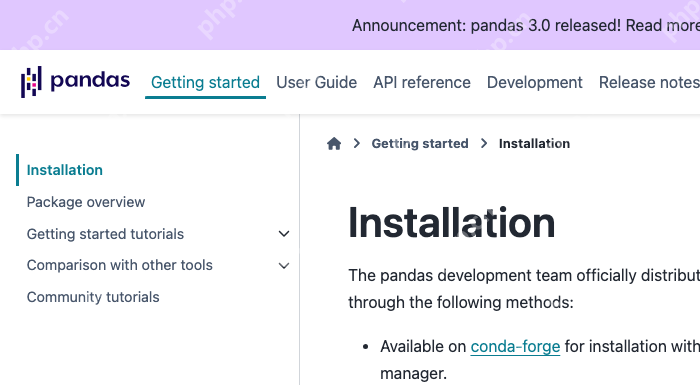
Task: Open the Getting started tutorials page
Action: coord(105,234)
